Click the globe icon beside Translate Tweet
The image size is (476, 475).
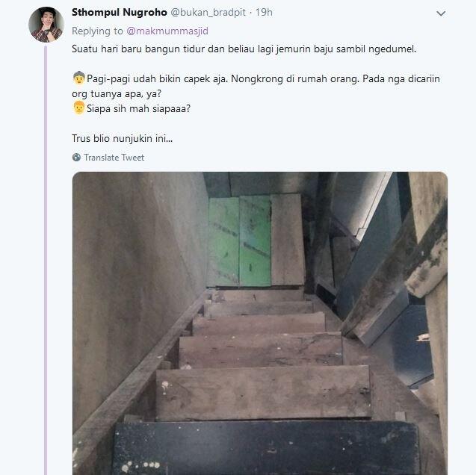(76, 158)
